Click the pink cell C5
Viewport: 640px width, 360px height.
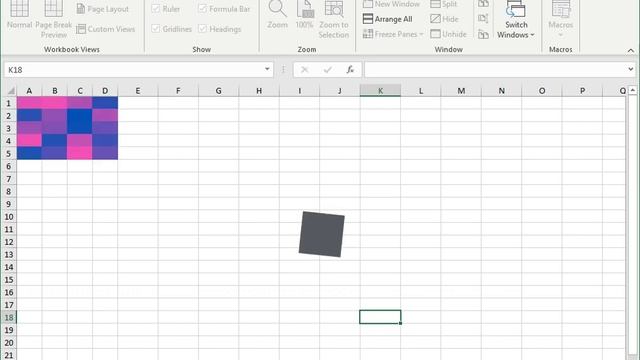point(80,153)
